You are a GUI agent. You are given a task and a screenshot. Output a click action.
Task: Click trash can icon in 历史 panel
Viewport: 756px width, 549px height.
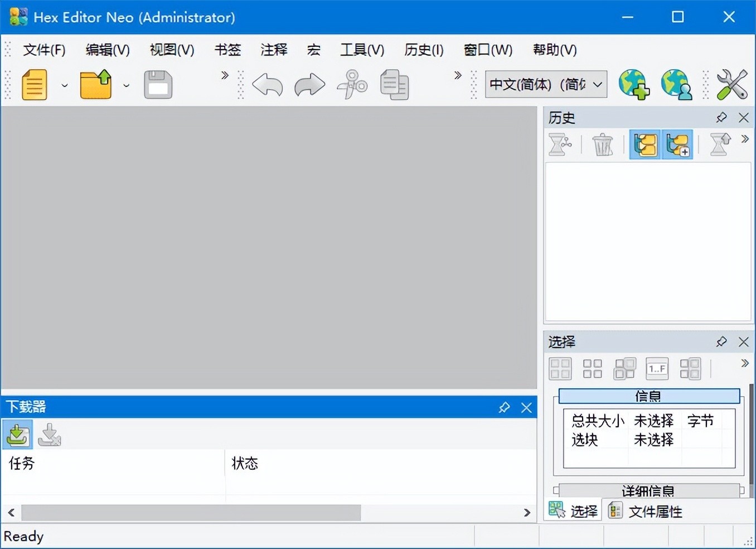[603, 145]
